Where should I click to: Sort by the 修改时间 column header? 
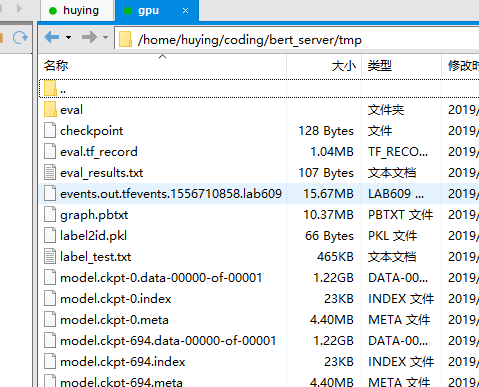click(x=461, y=66)
